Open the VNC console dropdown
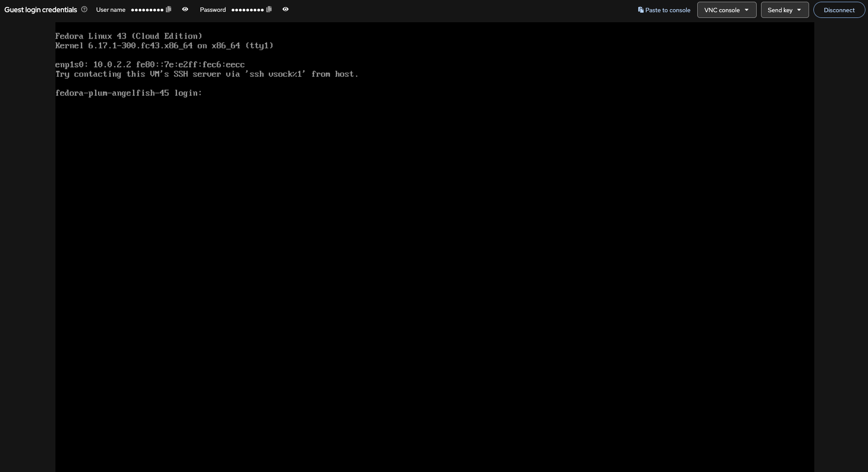This screenshot has width=868, height=472. pyautogui.click(x=727, y=10)
